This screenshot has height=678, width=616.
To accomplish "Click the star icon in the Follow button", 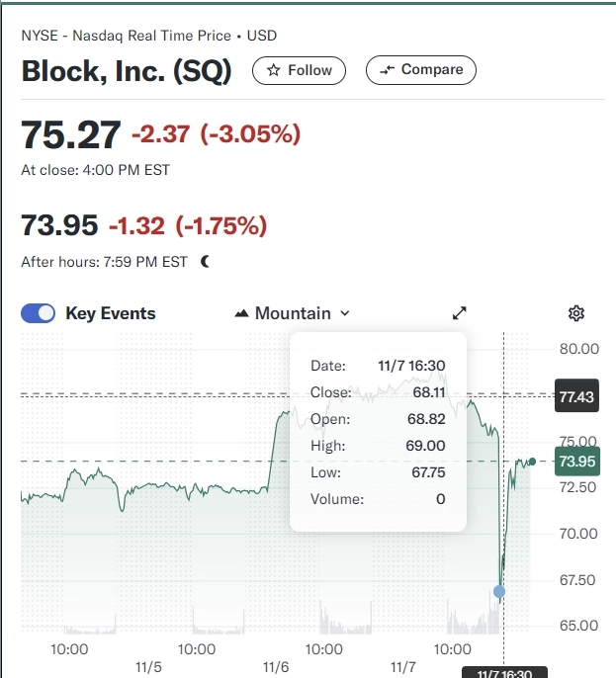I will 273,70.
